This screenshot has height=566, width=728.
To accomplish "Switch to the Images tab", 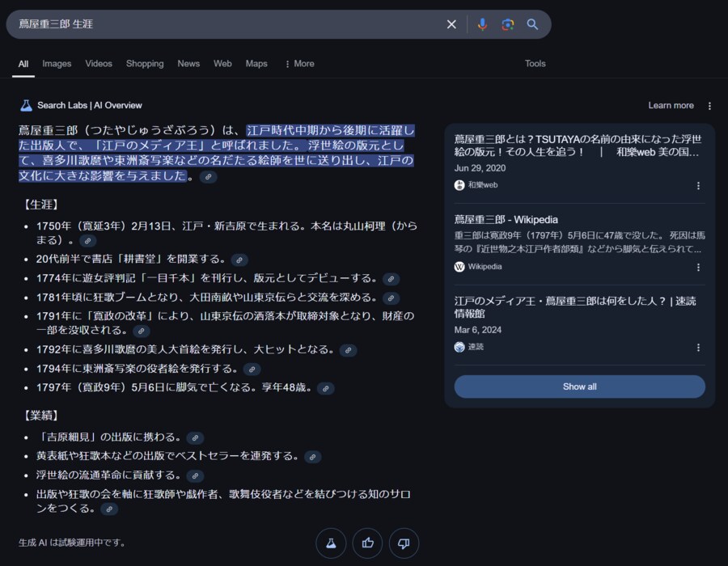I will (x=57, y=64).
